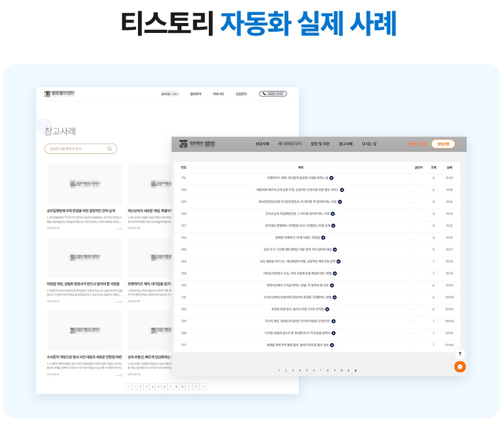Click the new-post badge on row 751
This screenshot has width=504, height=422.
point(331,178)
